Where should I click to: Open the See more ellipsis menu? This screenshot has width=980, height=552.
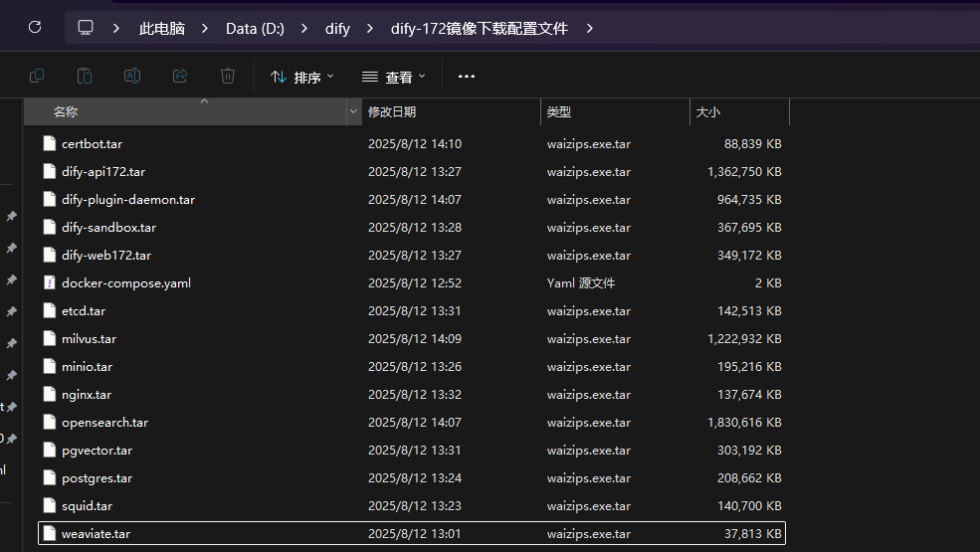[x=467, y=77]
